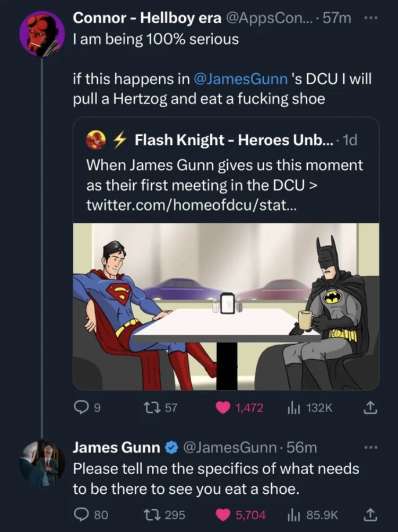This screenshot has height=532, width=398.
Task: Open more options on Connor's tweet
Action: coord(371,19)
